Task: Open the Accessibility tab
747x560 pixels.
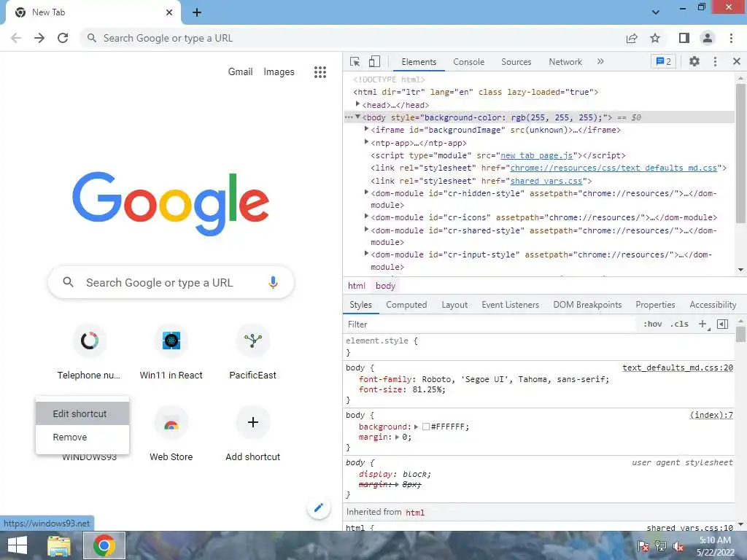Action: pos(713,305)
